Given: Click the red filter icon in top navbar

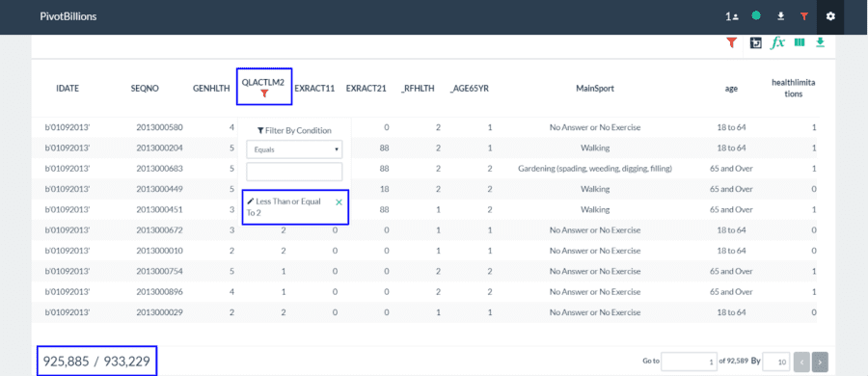Looking at the screenshot, I should tap(804, 16).
